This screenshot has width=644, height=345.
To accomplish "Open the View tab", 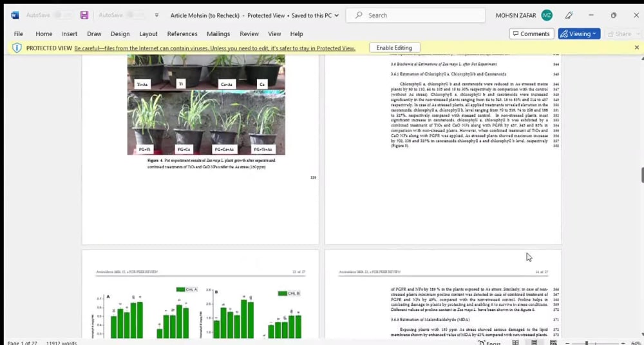I will (x=274, y=34).
